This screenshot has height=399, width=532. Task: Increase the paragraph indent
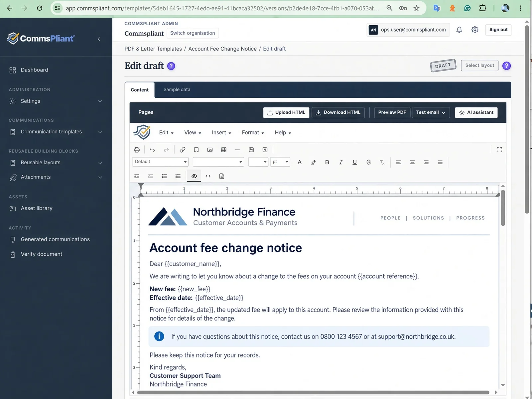pyautogui.click(x=137, y=176)
